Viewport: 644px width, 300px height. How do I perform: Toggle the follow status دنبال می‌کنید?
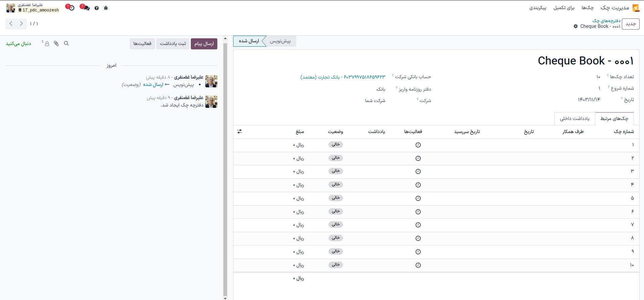[18, 44]
